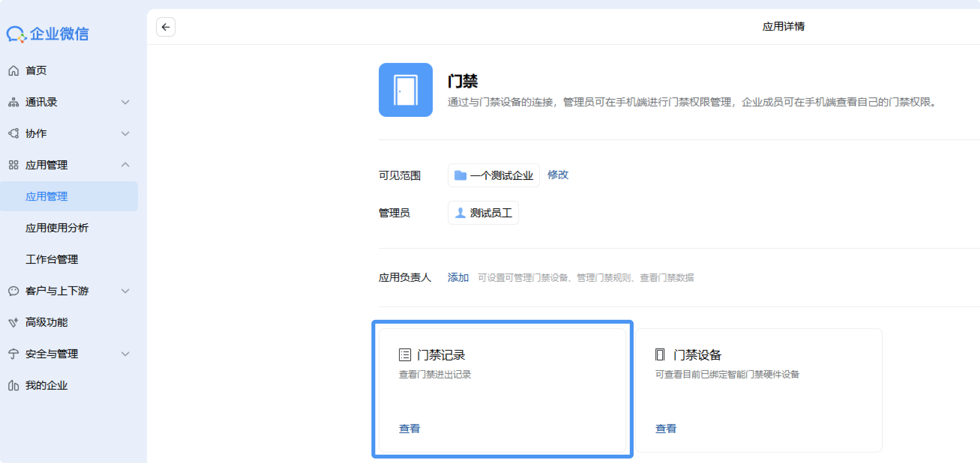
Task: Click 添加 for 应用负责人
Action: (x=458, y=277)
